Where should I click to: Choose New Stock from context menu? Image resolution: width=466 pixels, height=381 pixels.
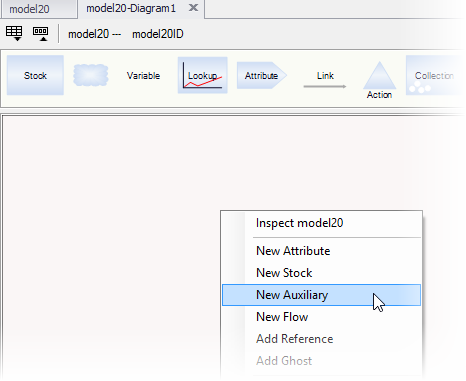point(321,273)
